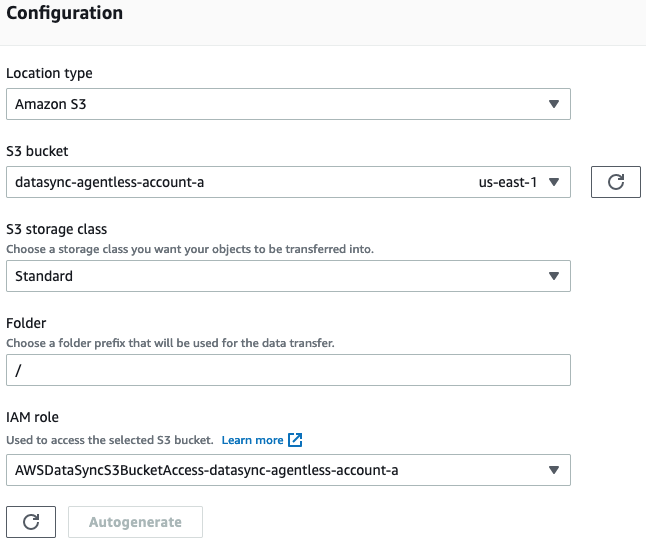Click the S3 storage class label

[x=57, y=229]
